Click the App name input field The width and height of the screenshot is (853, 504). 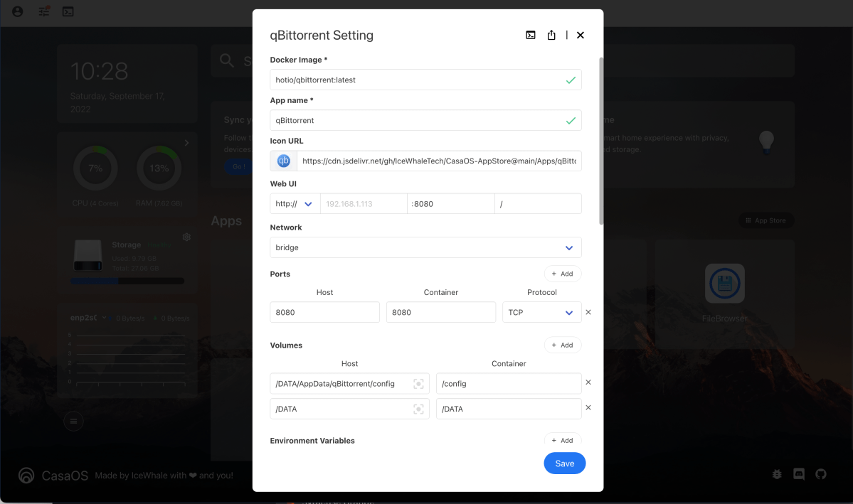coord(425,120)
